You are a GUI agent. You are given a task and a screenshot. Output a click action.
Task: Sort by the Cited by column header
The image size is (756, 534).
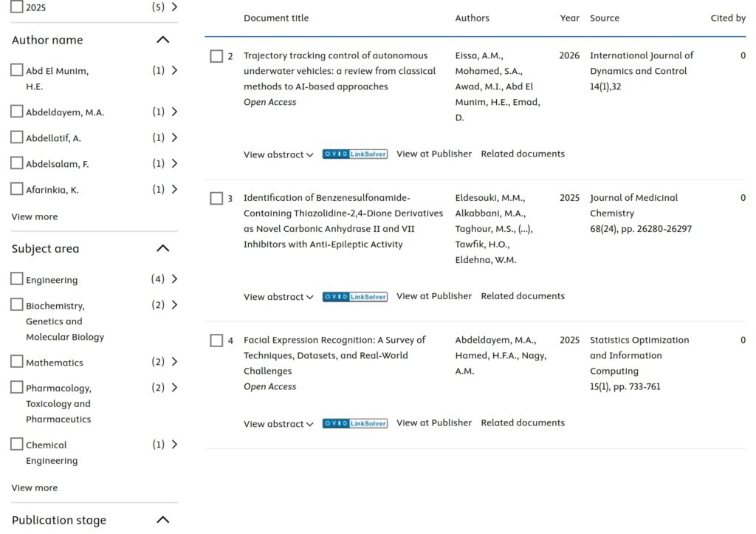[x=727, y=18]
